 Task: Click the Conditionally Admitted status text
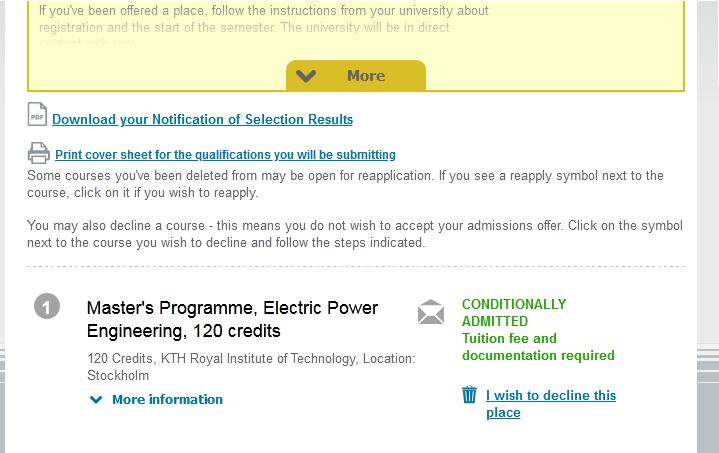point(514,313)
